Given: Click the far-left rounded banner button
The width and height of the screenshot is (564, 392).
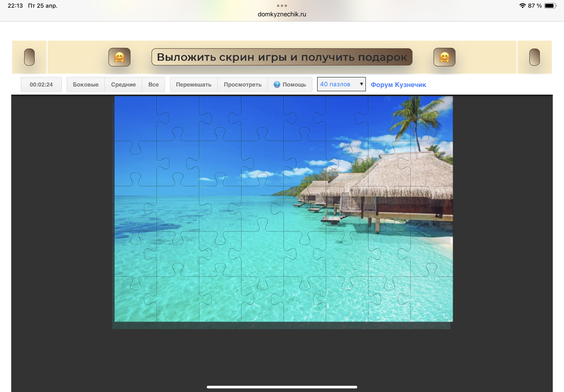Looking at the screenshot, I should tap(29, 57).
